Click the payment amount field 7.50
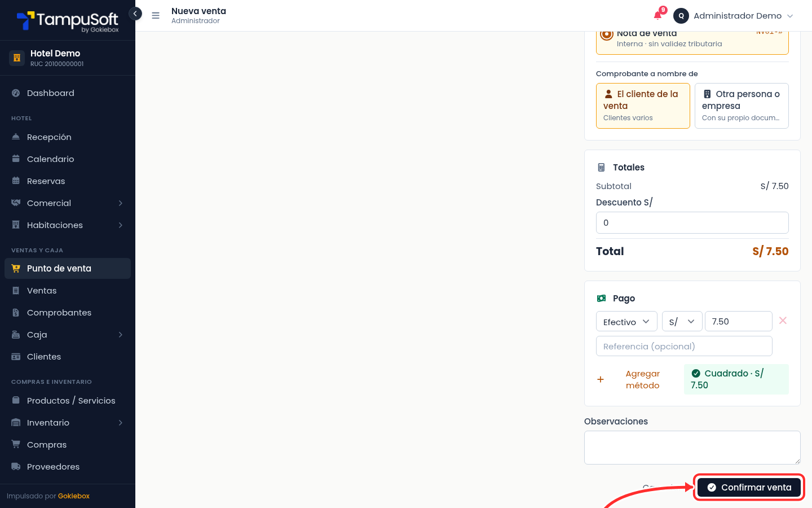This screenshot has height=508, width=812. (739, 321)
